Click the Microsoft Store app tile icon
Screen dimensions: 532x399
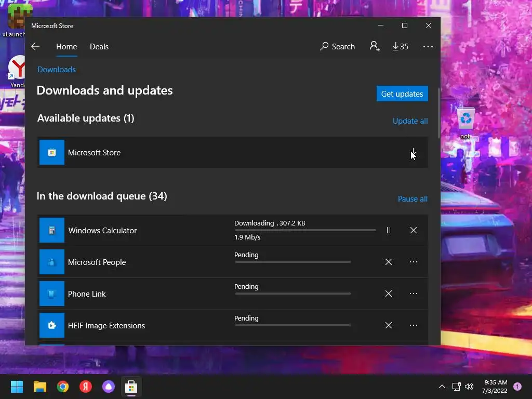(52, 152)
